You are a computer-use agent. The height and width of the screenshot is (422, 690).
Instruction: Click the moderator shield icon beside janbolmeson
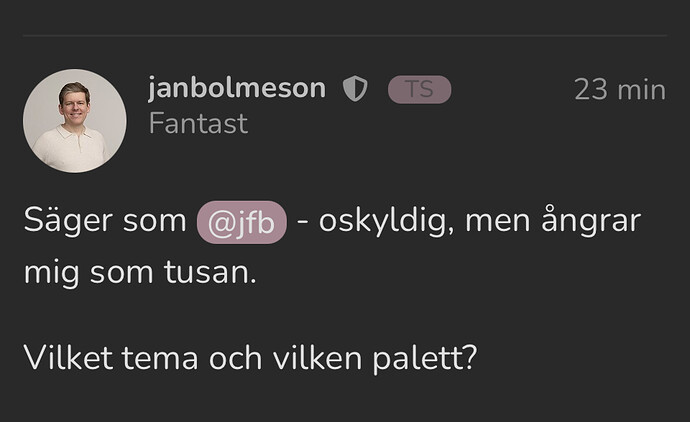355,89
